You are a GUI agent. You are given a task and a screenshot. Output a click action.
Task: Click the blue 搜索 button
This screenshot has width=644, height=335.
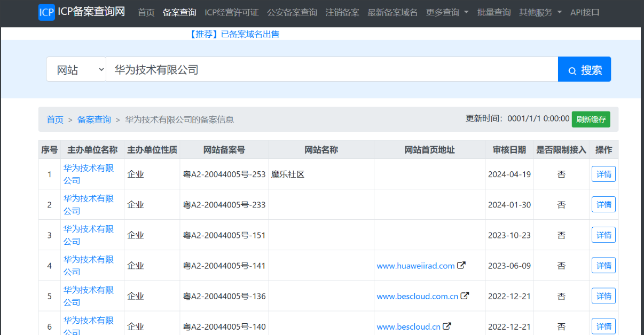pyautogui.click(x=584, y=69)
